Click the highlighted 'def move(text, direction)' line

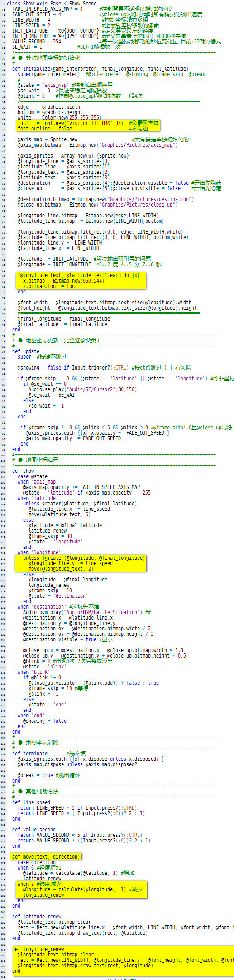point(46,857)
